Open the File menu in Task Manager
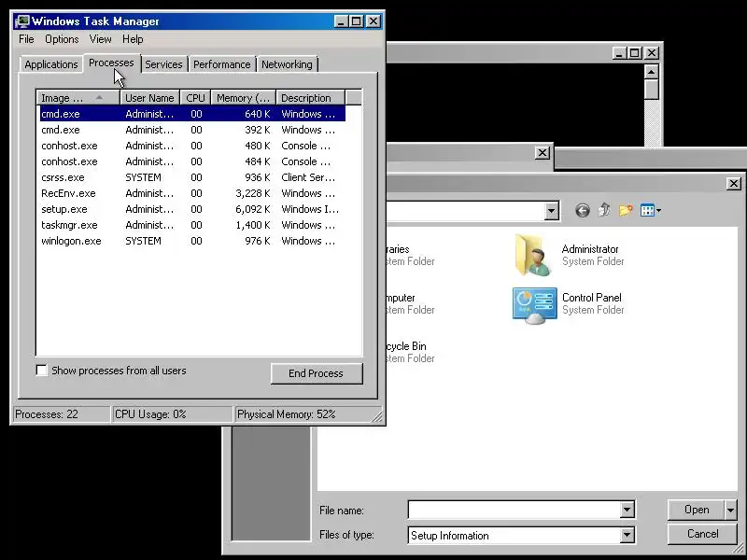This screenshot has width=747, height=560. (26, 39)
